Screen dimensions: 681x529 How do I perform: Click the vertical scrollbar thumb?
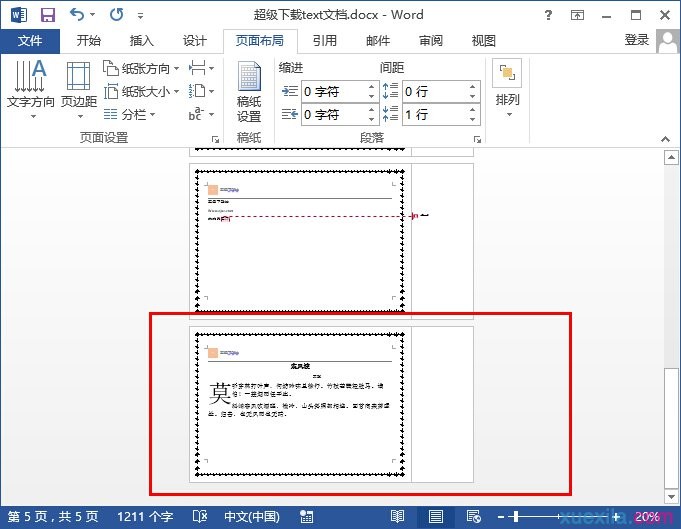(x=671, y=428)
